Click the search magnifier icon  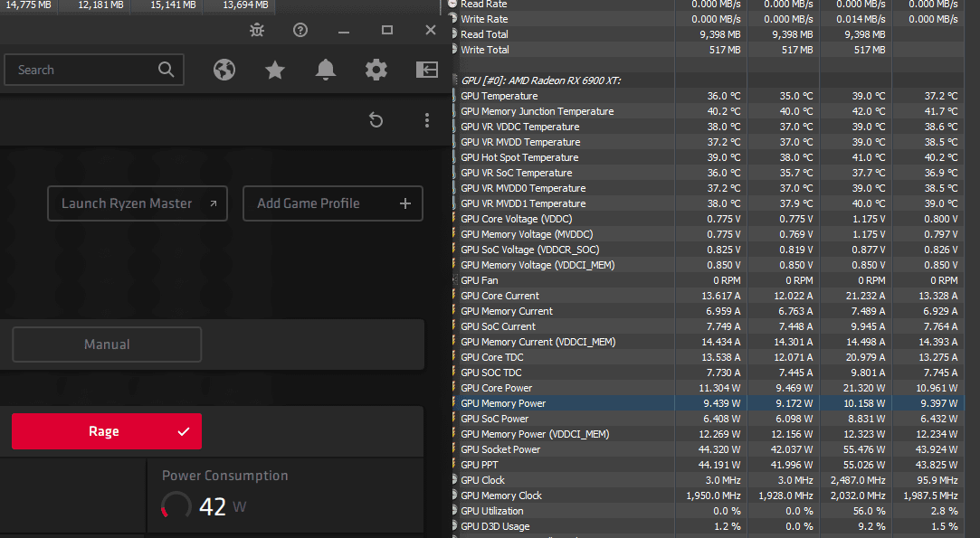166,70
